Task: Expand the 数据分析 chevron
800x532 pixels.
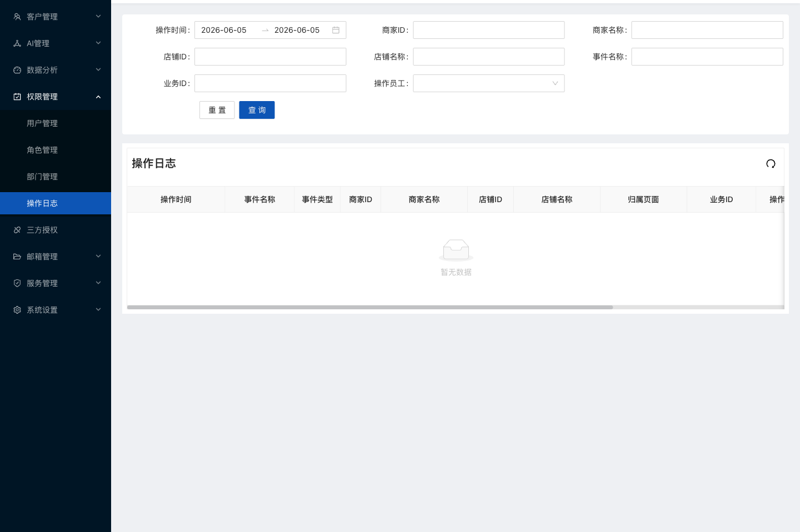Action: pyautogui.click(x=98, y=70)
